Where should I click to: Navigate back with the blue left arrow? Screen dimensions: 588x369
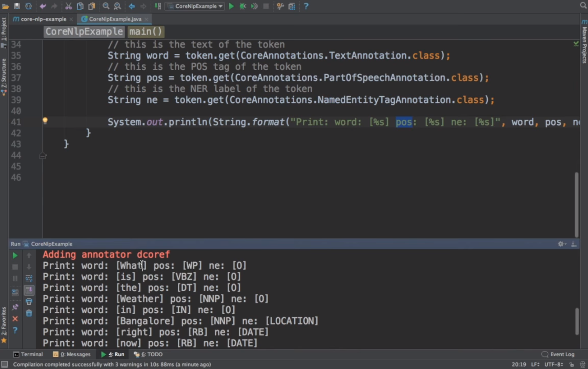coord(132,6)
